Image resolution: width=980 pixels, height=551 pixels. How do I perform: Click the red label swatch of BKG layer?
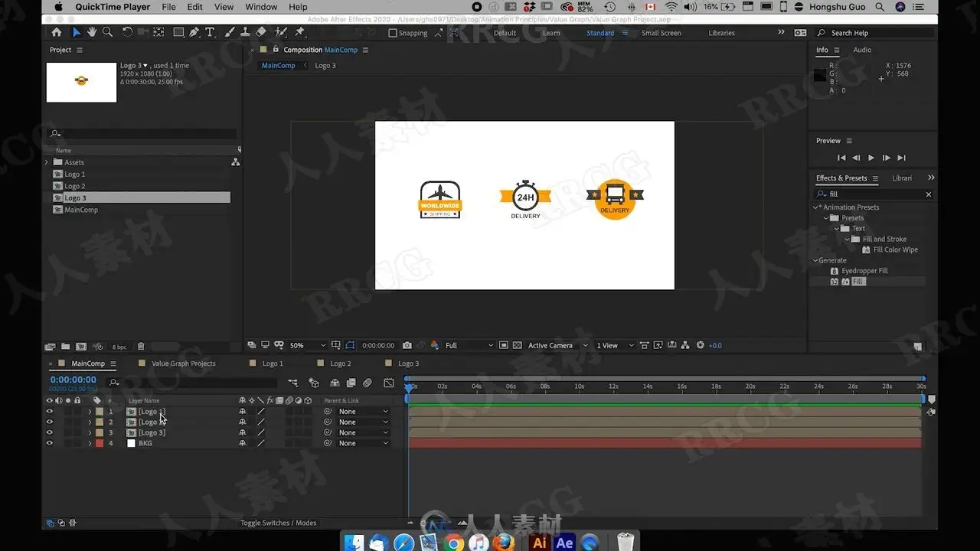[100, 443]
